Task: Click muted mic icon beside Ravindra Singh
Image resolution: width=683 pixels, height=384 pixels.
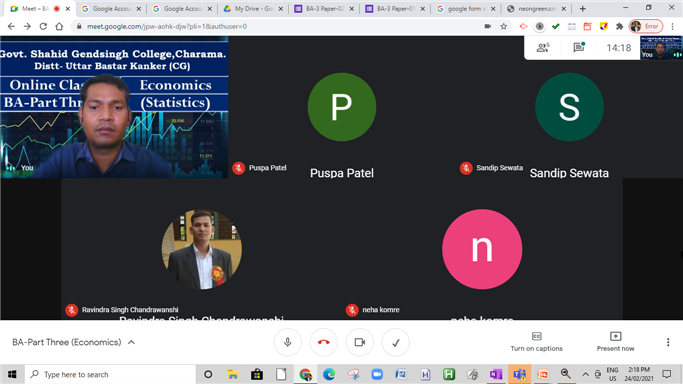Action: pos(72,310)
